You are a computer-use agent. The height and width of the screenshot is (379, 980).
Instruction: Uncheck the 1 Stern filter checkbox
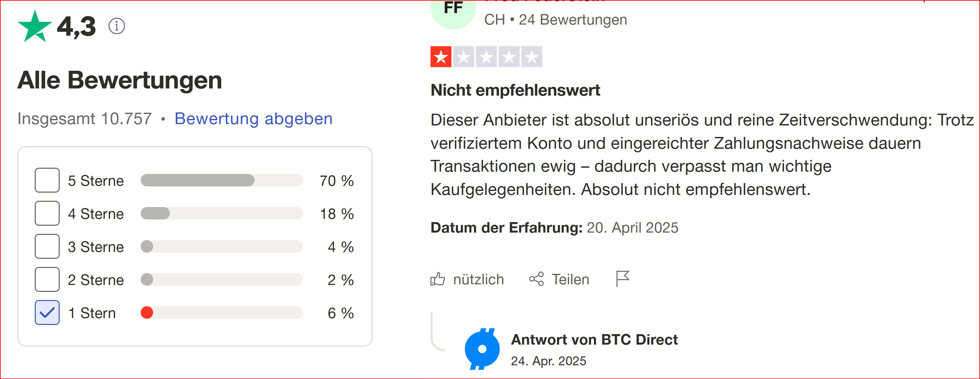click(x=47, y=313)
